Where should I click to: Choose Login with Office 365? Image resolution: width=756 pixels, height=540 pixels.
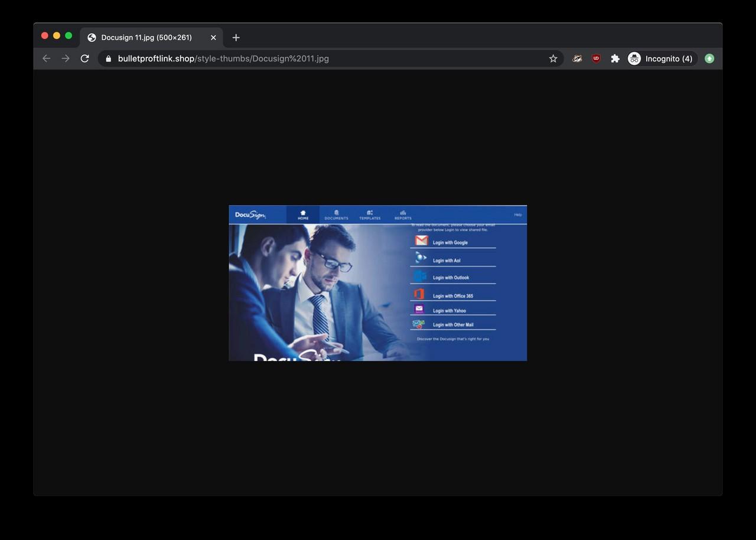453,295
